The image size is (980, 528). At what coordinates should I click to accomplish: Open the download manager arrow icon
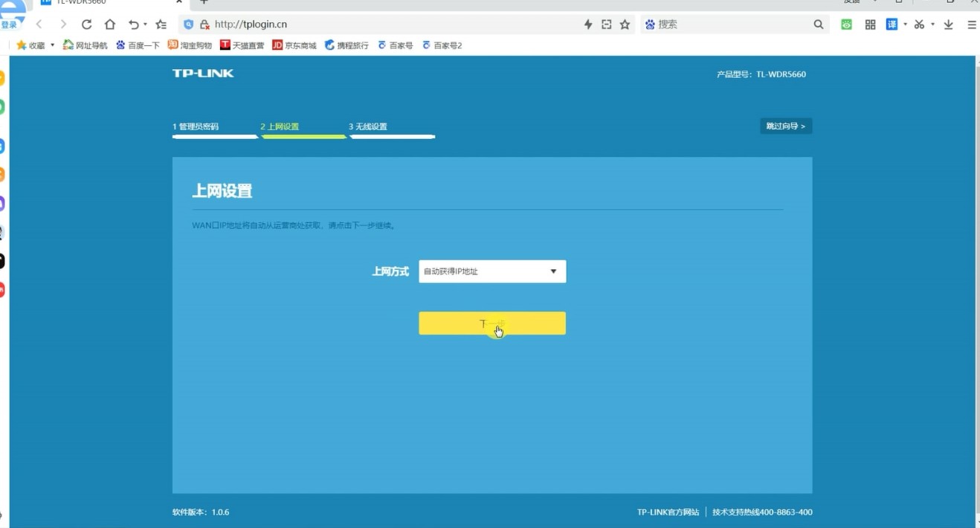pyautogui.click(x=949, y=25)
